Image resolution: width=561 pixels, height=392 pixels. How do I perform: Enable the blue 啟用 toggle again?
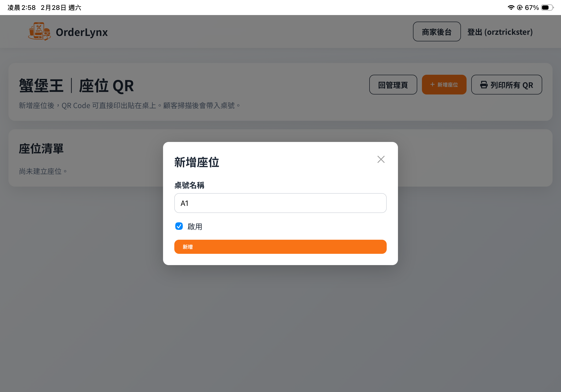(179, 227)
